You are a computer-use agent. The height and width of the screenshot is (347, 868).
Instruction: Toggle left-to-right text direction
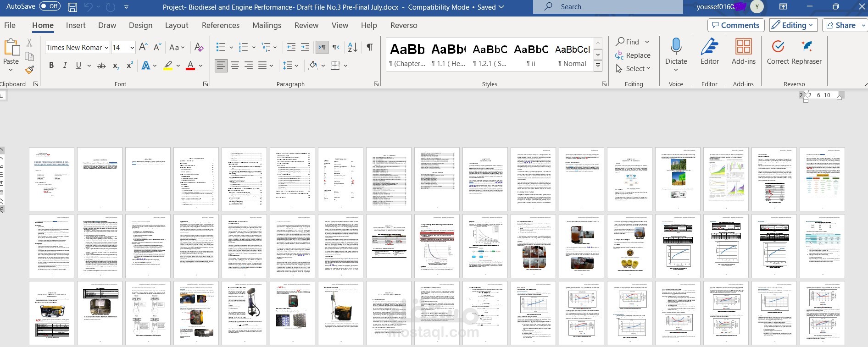322,47
